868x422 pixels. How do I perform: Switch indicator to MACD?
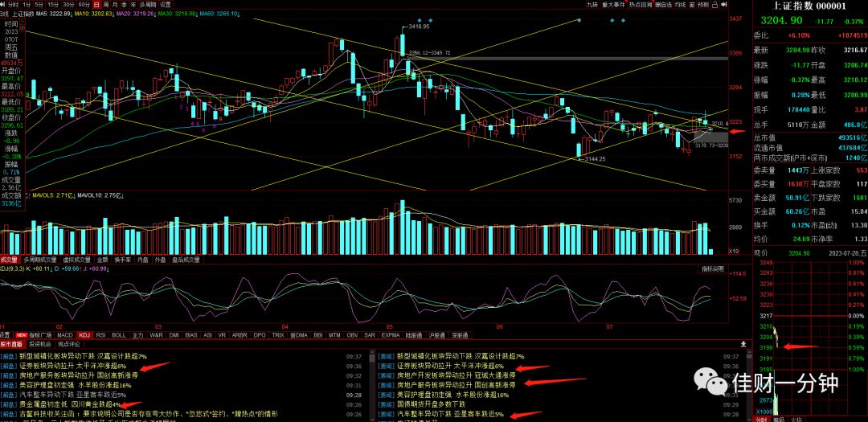(65, 335)
